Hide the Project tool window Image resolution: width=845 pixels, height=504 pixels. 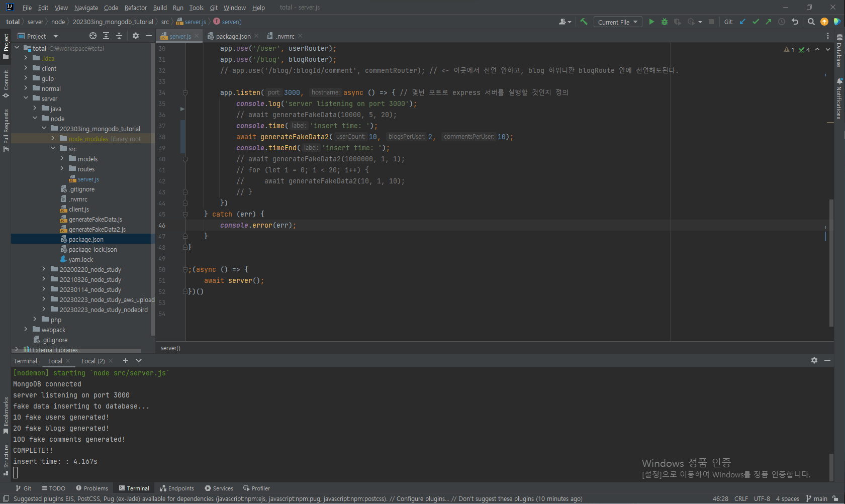pos(149,36)
